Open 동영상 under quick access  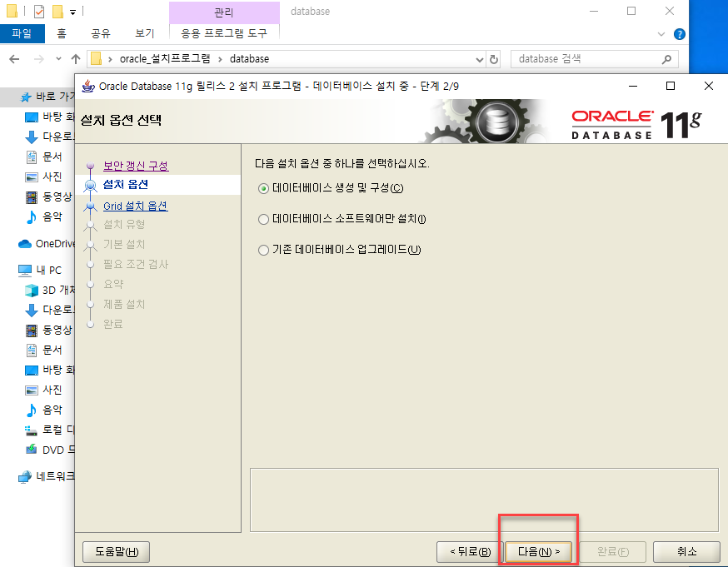[49, 196]
